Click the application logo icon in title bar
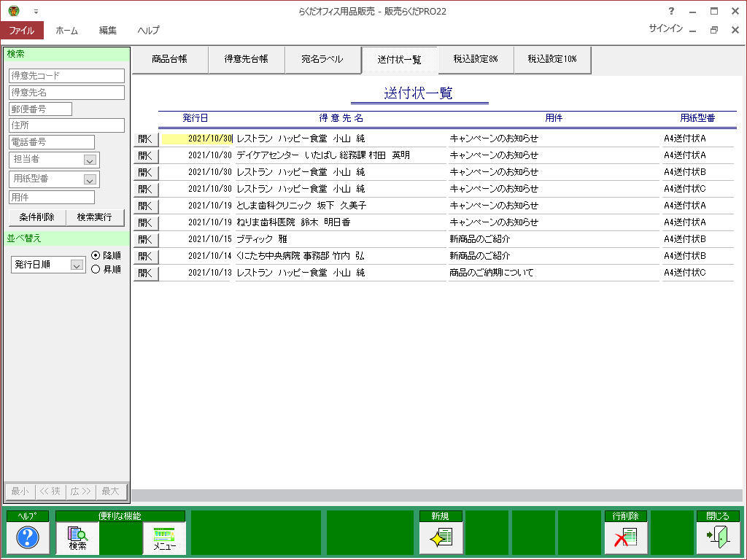747x560 pixels. click(x=14, y=11)
